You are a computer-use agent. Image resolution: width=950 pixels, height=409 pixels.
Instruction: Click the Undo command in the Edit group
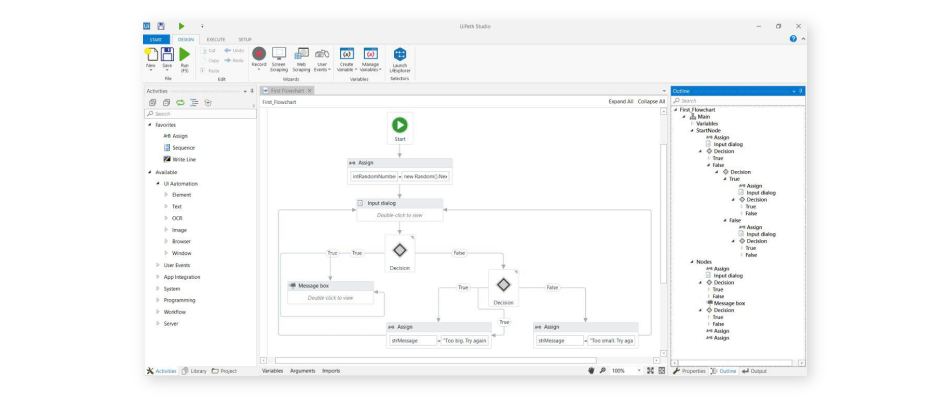tap(234, 51)
